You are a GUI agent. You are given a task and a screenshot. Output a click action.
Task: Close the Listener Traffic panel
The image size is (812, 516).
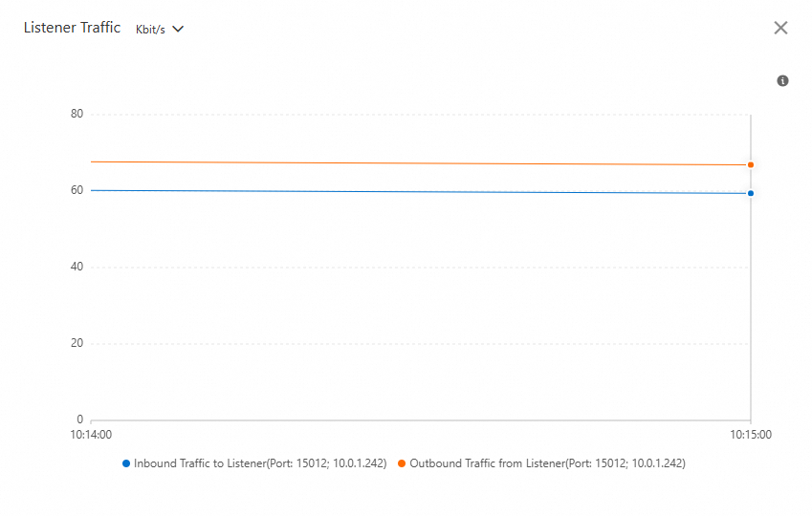pyautogui.click(x=780, y=28)
